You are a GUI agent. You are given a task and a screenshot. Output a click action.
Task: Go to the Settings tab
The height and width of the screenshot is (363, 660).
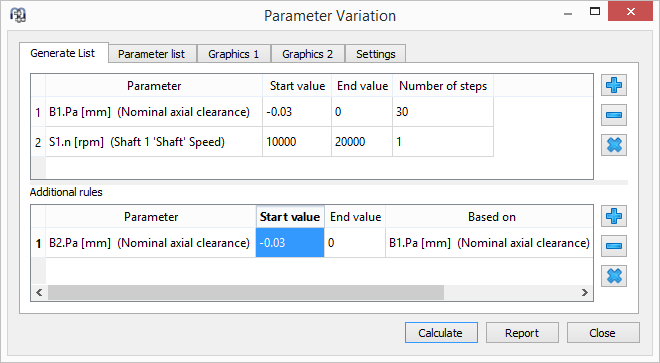pyautogui.click(x=375, y=54)
